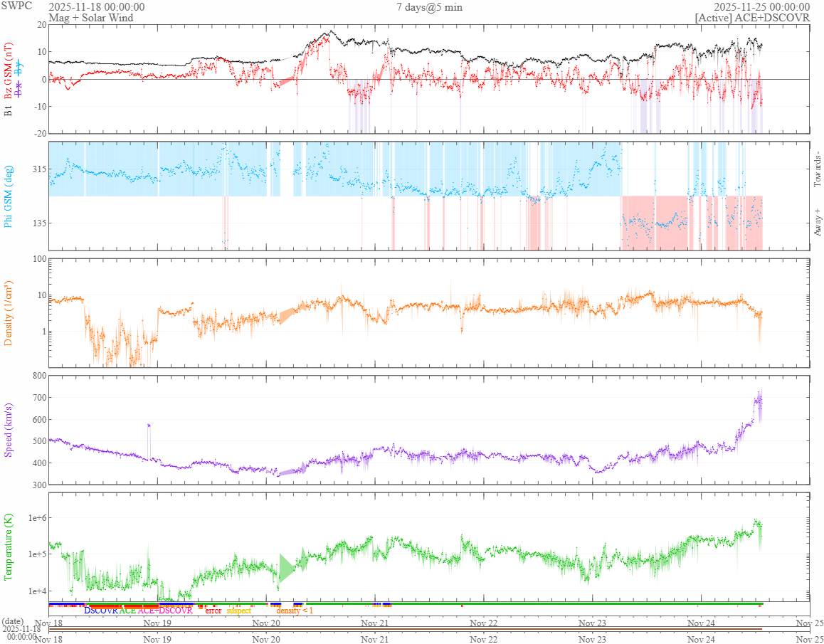
Task: Click the magenta 'ACE+DSCOVR' legend entry
Action: (165, 611)
